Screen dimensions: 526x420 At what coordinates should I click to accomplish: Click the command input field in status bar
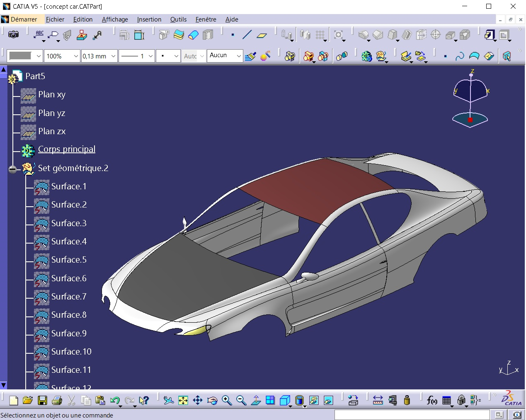pyautogui.click(x=412, y=415)
